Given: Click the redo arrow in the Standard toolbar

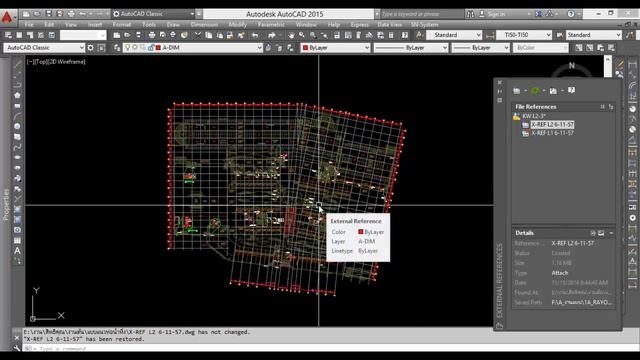Looking at the screenshot, I should point(271,35).
